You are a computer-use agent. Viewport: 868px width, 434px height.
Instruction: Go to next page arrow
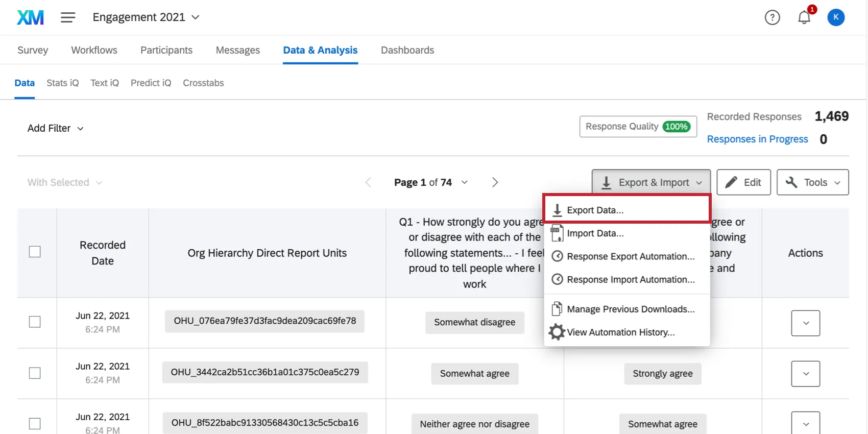[494, 182]
